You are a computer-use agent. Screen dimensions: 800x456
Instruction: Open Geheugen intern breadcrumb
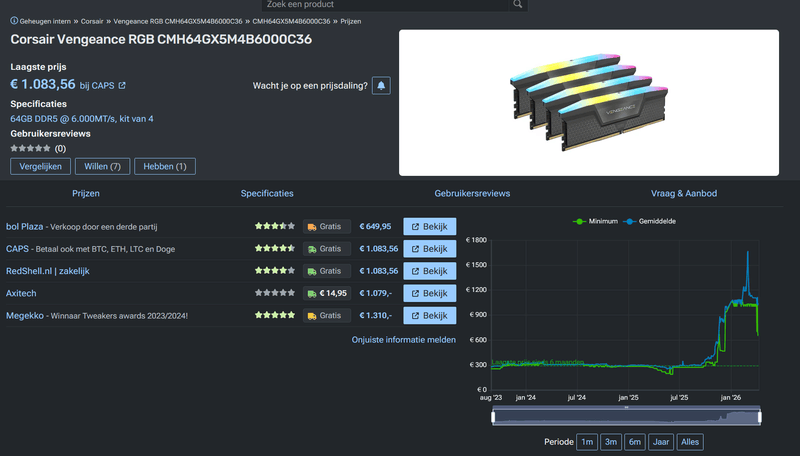[45, 21]
